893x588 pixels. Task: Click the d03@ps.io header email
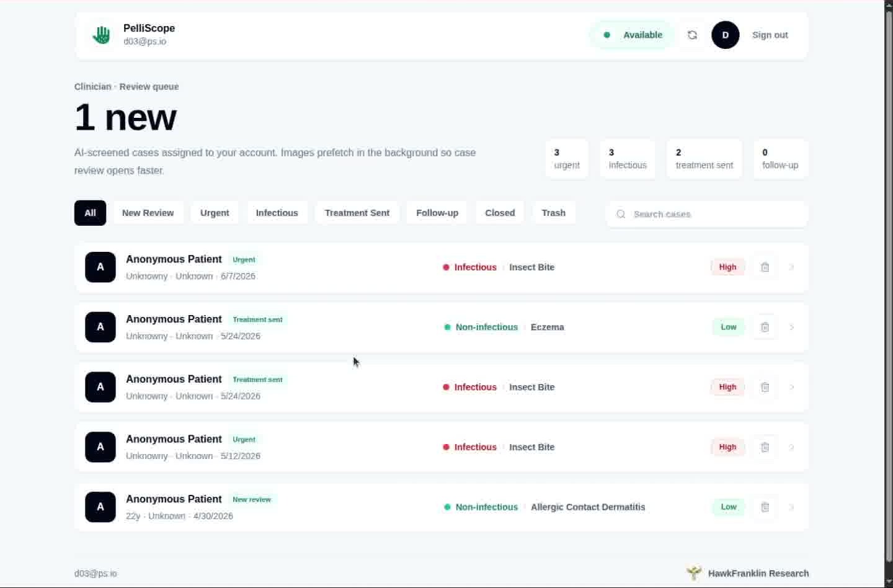[144, 42]
